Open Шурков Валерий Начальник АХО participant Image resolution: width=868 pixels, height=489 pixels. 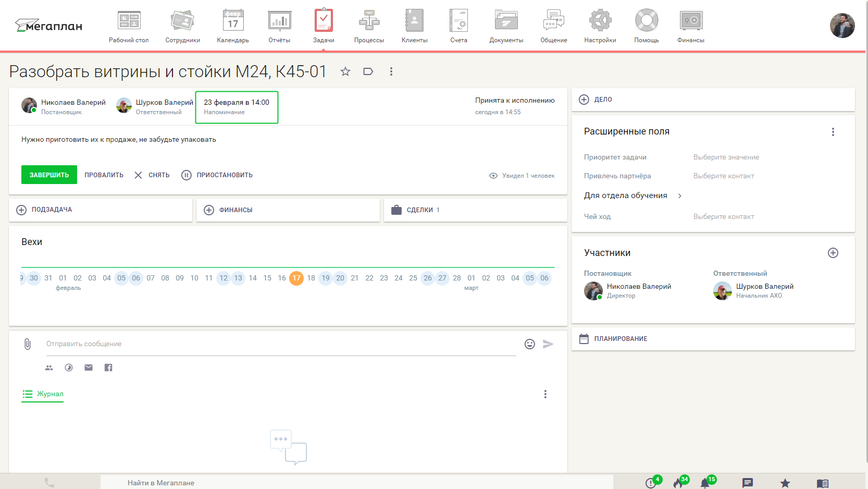click(753, 291)
